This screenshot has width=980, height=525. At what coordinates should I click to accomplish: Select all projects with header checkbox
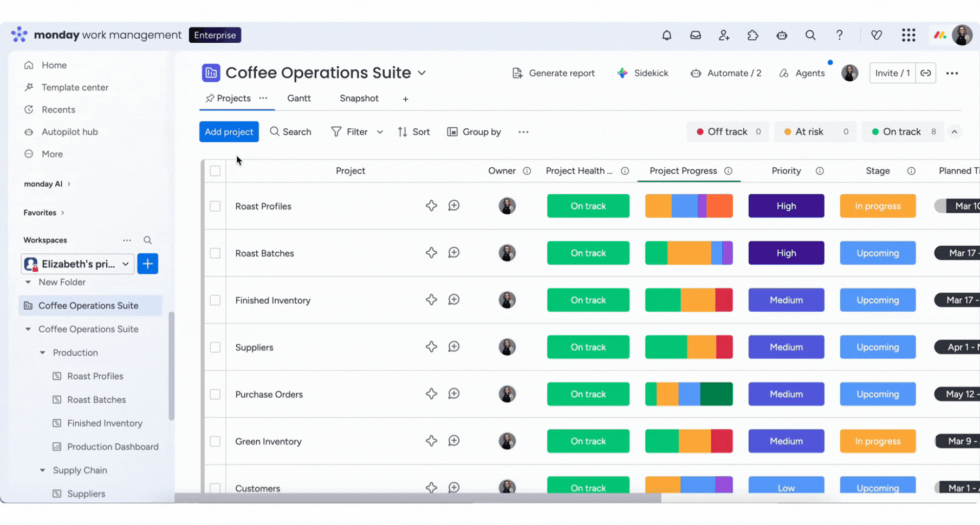tap(215, 171)
